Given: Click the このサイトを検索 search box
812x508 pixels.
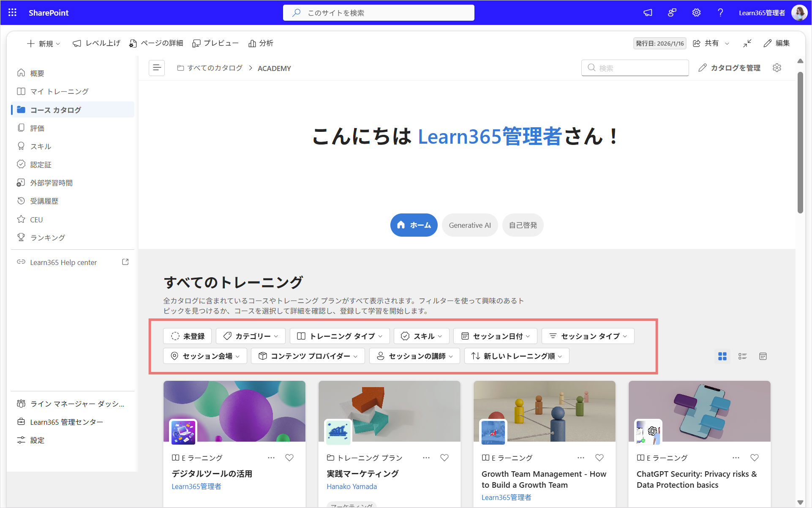Looking at the screenshot, I should [379, 13].
